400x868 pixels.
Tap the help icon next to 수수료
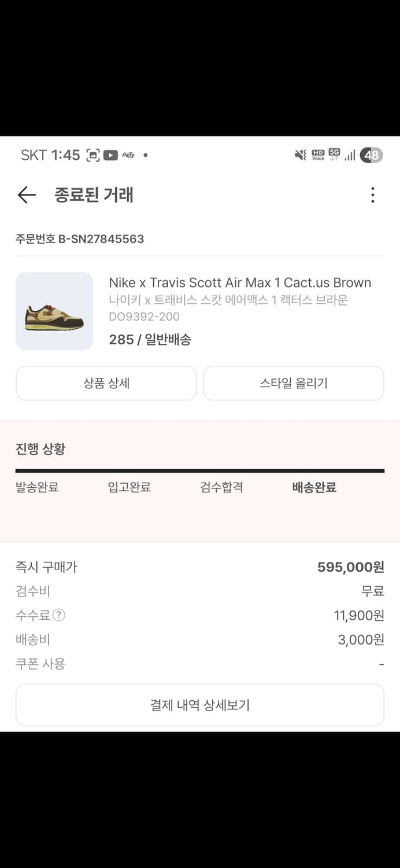point(60,616)
